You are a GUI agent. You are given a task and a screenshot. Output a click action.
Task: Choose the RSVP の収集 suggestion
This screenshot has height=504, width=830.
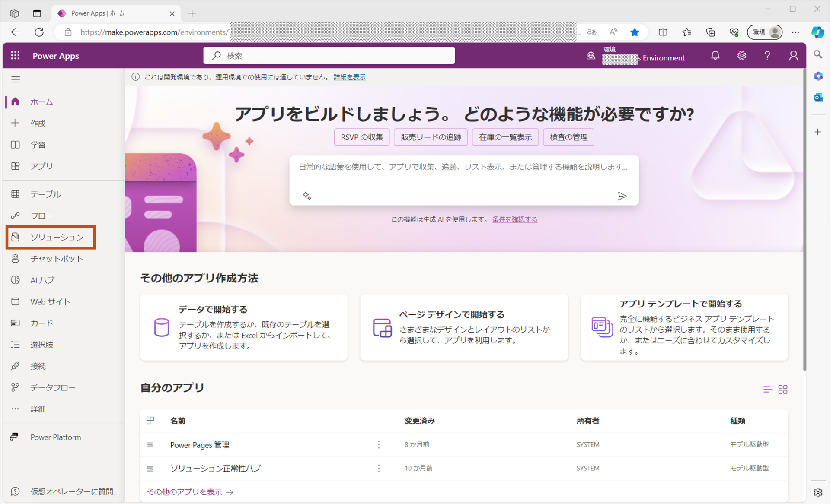point(362,137)
